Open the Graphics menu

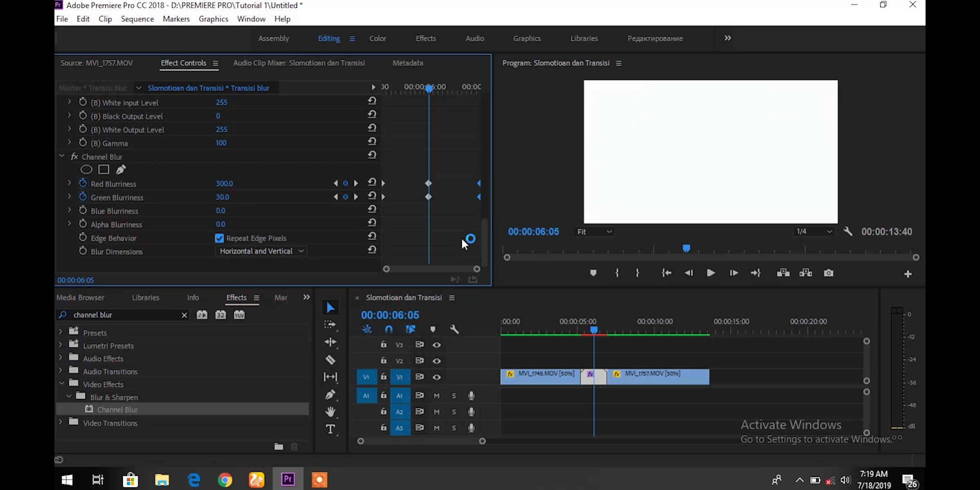(213, 19)
